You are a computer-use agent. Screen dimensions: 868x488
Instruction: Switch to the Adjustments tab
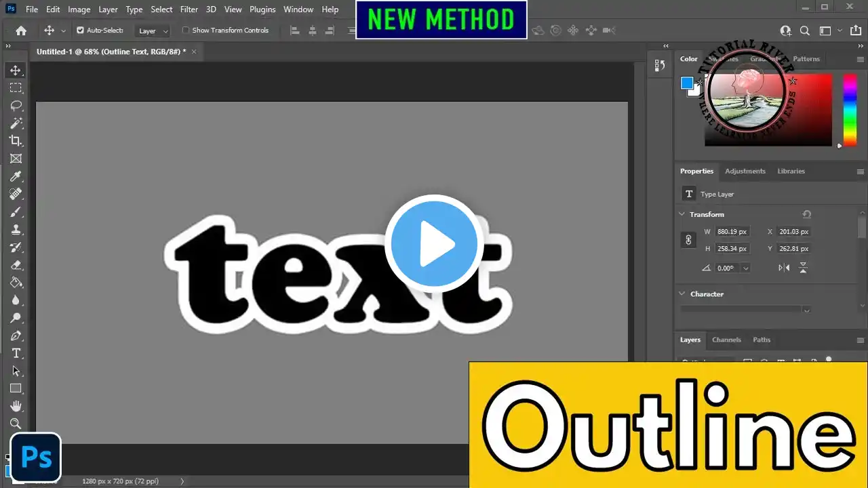pos(745,171)
